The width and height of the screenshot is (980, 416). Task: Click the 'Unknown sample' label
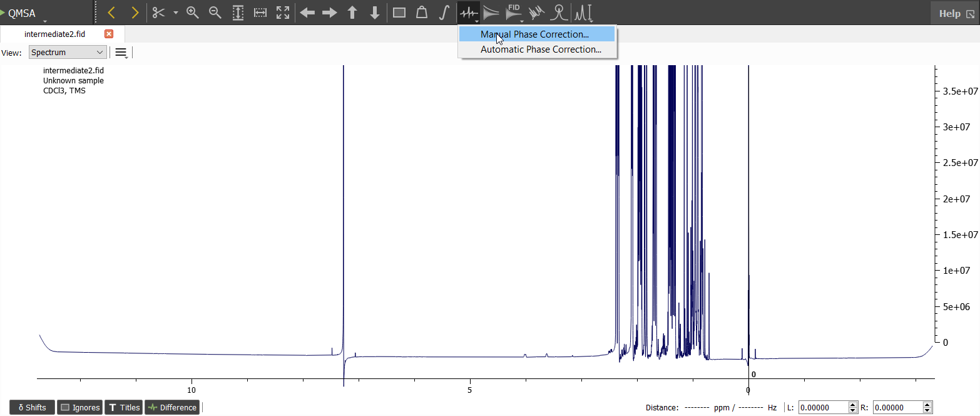(x=73, y=81)
